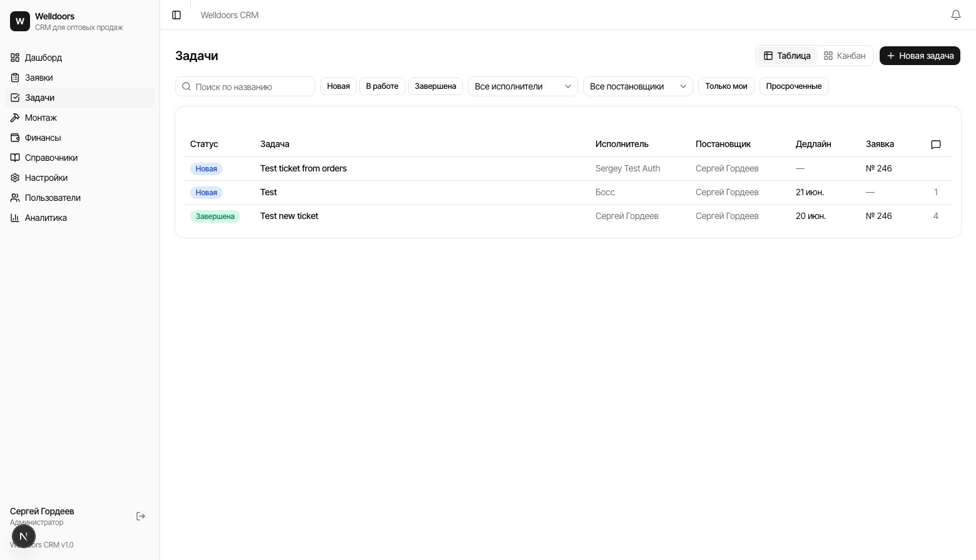
Task: Click the search magnifier icon
Action: tap(186, 86)
